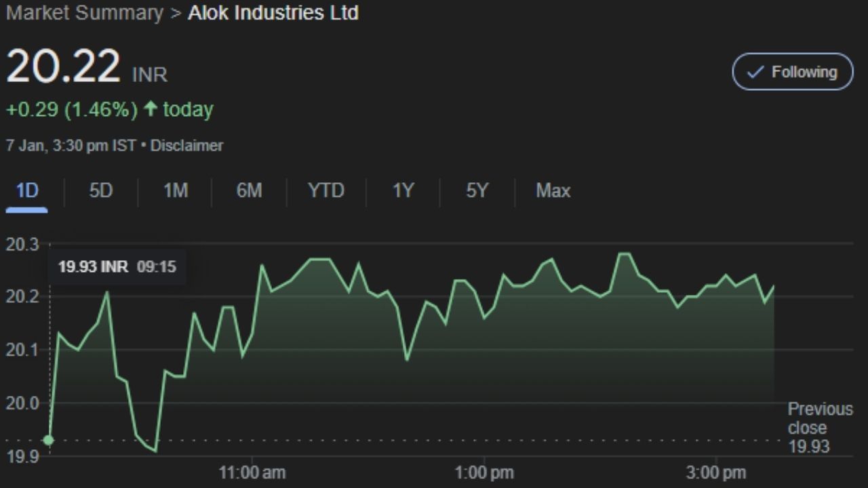Switch to the 5D range tab

click(x=100, y=191)
